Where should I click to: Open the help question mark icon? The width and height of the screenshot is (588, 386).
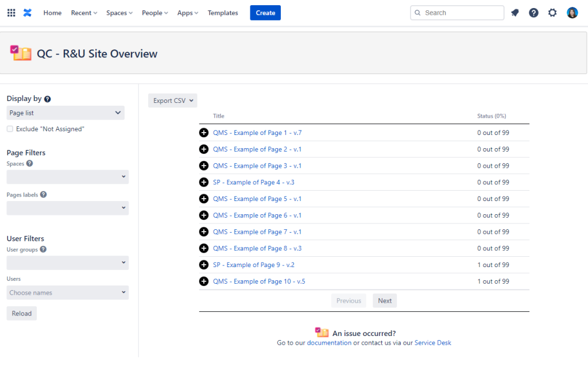pyautogui.click(x=533, y=13)
